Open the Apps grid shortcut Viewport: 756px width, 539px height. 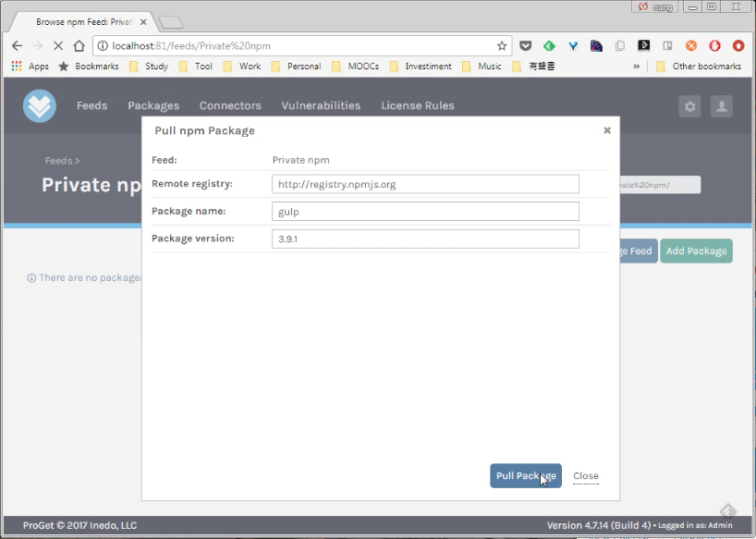(x=30, y=66)
